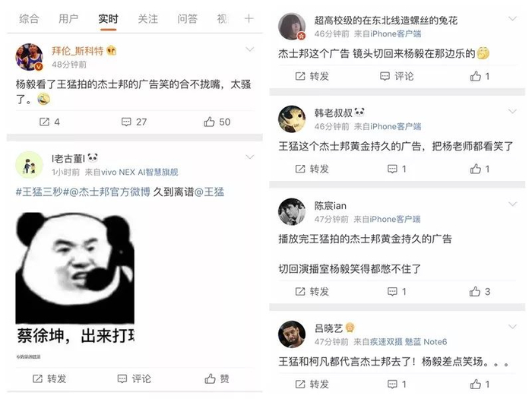This screenshot has width=532, height=399.
Task: Open the 蔡徐坤 panda meme image
Action: click(75, 278)
